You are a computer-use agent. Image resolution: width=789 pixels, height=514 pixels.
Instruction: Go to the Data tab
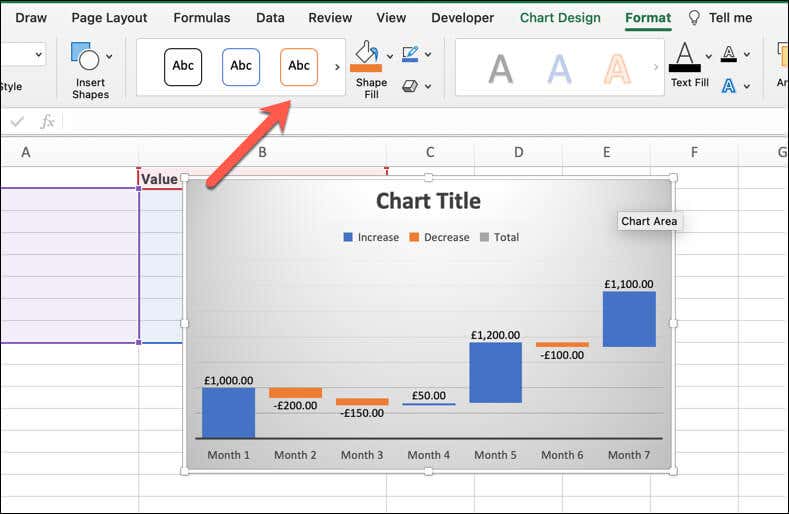pyautogui.click(x=270, y=18)
